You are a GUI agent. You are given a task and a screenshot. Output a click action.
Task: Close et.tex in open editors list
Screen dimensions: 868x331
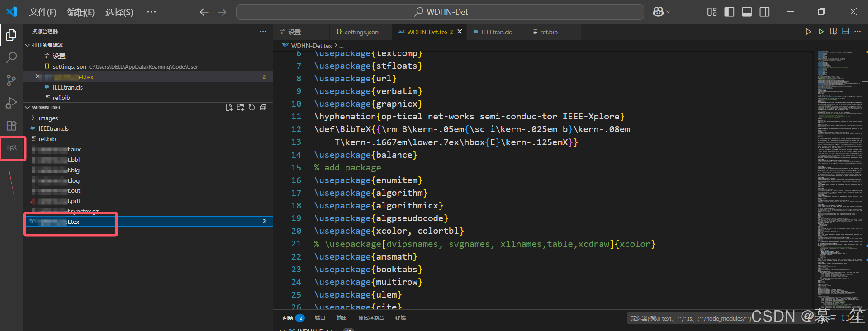pyautogui.click(x=38, y=76)
